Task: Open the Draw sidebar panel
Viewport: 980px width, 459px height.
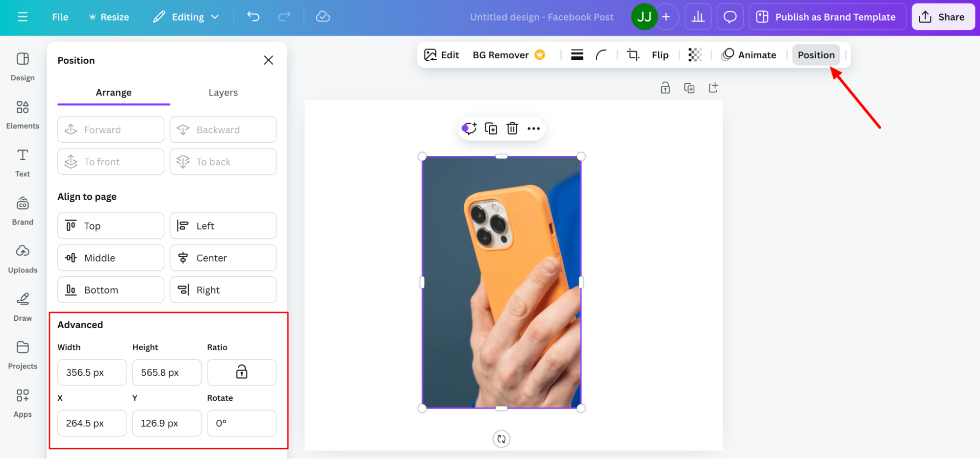Action: coord(23,307)
